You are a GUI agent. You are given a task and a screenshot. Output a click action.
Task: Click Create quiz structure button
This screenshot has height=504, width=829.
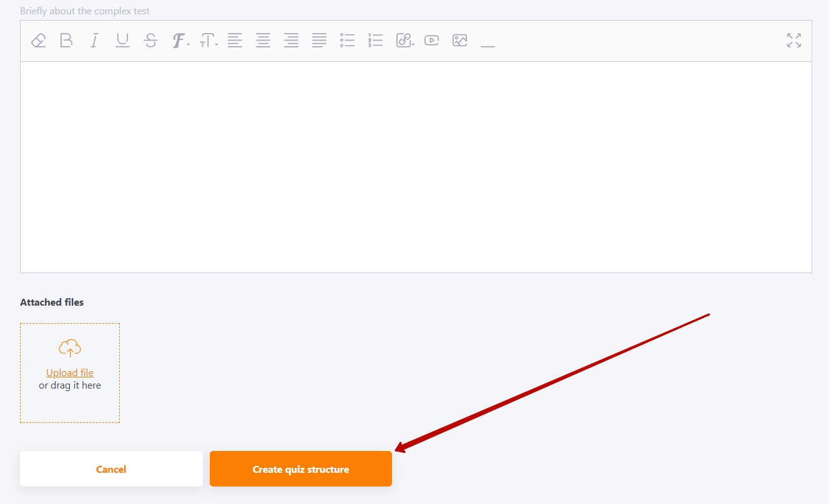coord(301,469)
